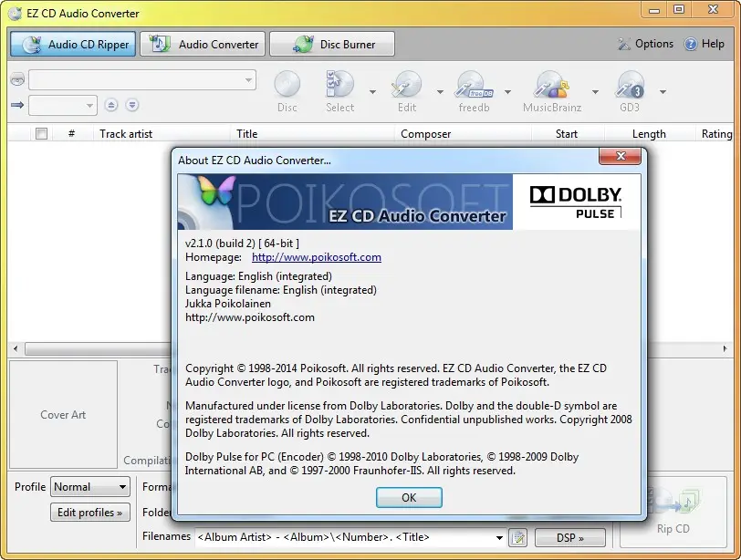The image size is (741, 560).
Task: Open the Options menu
Action: click(645, 44)
